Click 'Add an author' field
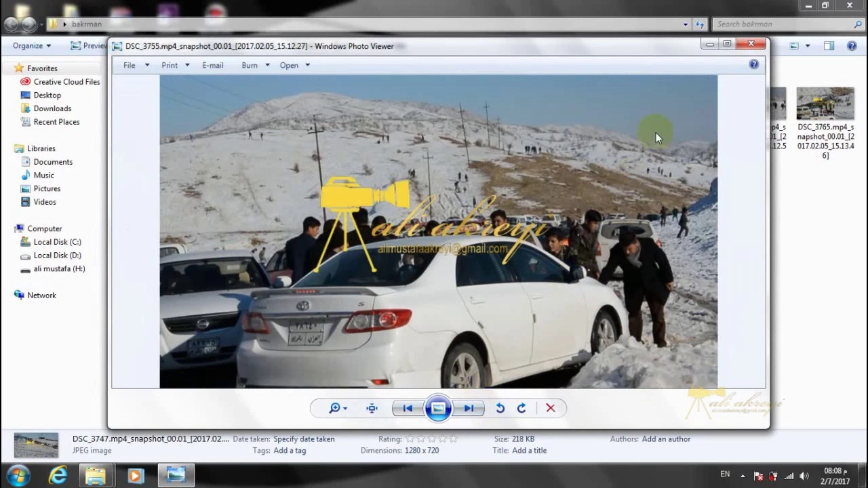This screenshot has width=868, height=488. [666, 439]
